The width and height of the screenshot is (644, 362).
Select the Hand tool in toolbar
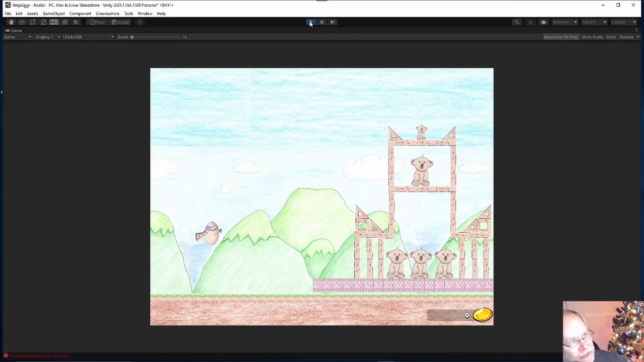coord(11,22)
